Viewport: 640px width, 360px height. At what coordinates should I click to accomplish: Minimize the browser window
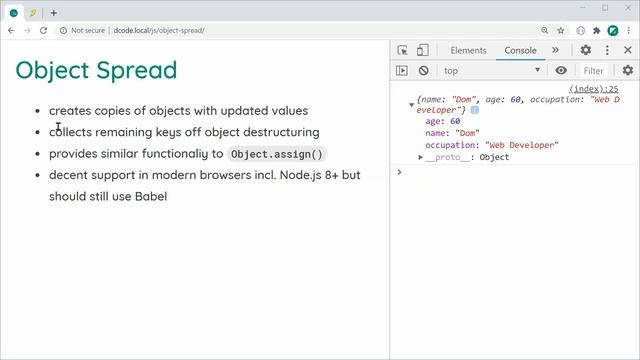(x=582, y=7)
